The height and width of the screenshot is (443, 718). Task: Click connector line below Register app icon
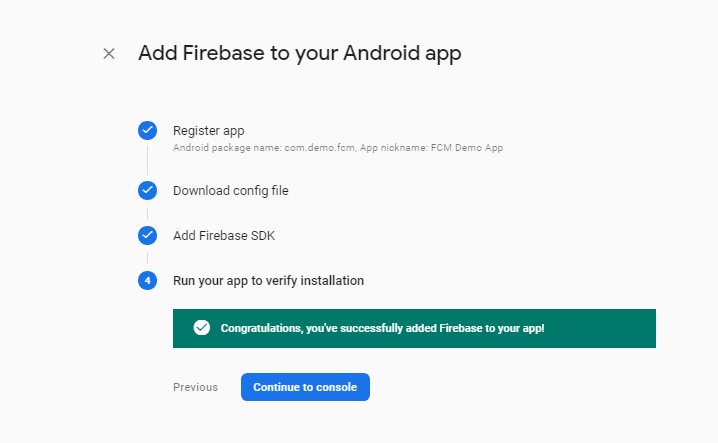(147, 160)
